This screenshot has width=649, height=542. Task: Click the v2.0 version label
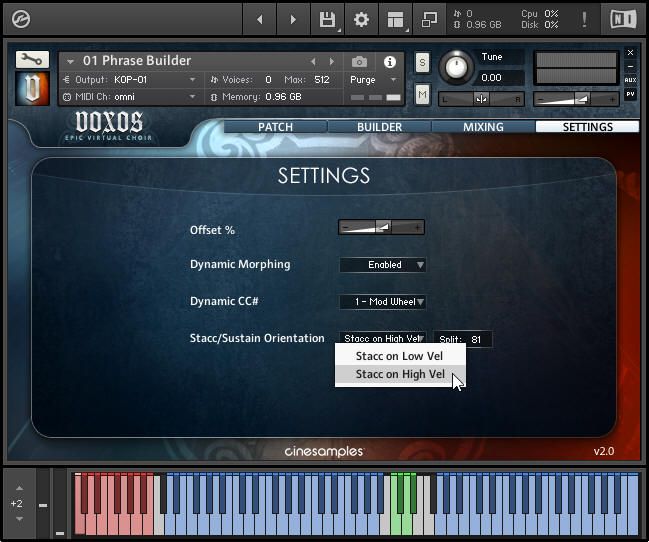click(604, 451)
